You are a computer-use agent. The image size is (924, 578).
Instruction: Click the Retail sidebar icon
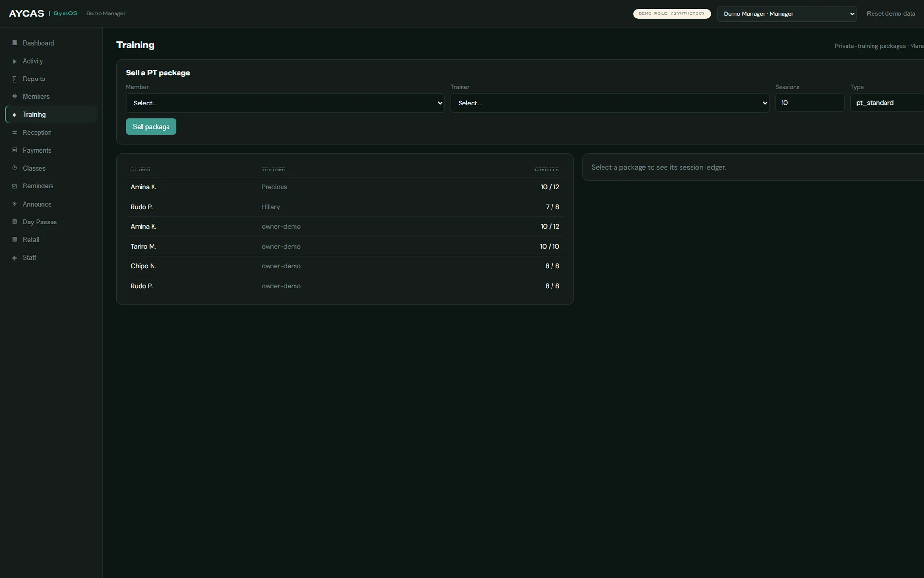coord(14,239)
